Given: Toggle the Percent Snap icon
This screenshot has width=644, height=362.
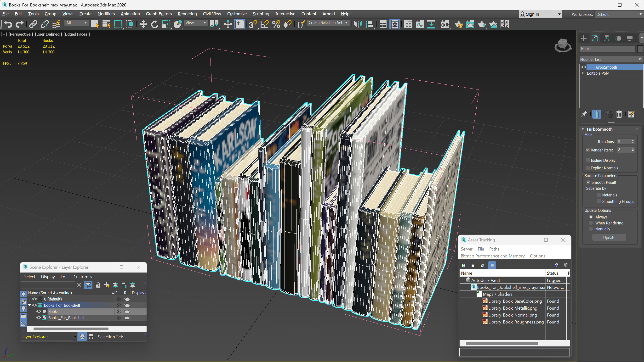Looking at the screenshot, I should pyautogui.click(x=276, y=24).
